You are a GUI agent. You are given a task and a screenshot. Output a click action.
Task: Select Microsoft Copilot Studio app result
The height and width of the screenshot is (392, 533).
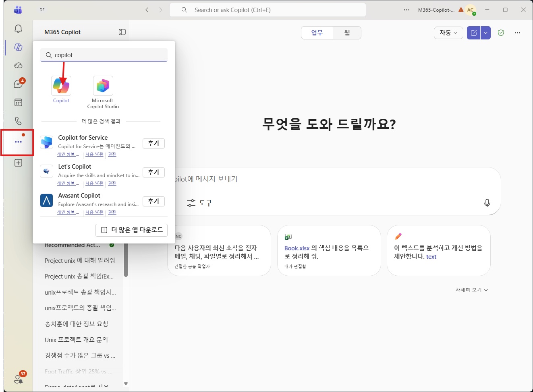(103, 92)
